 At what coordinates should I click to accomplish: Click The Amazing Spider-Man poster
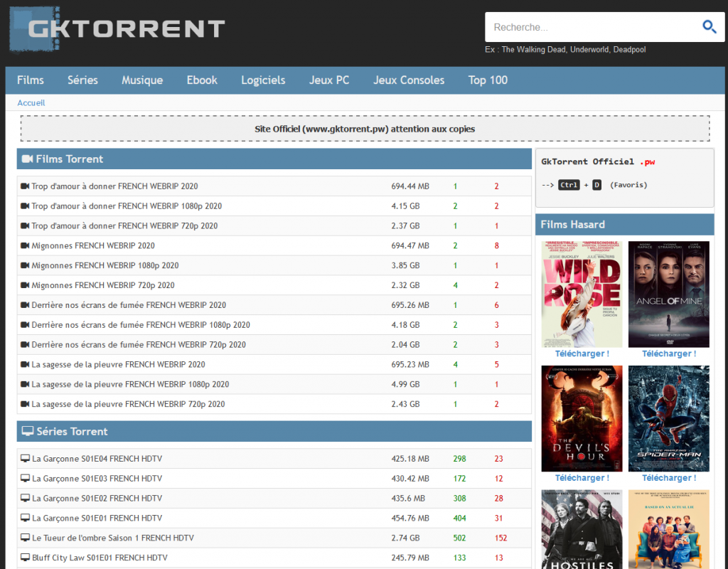(668, 418)
